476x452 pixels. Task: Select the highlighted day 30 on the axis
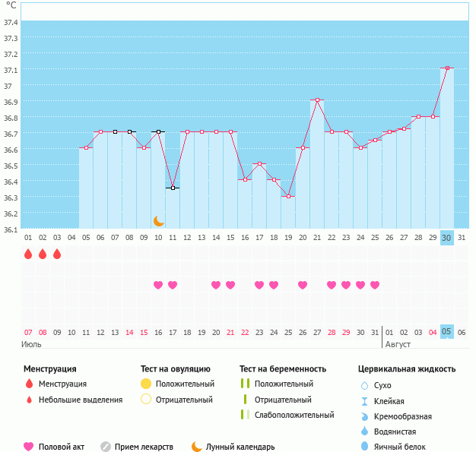tap(447, 237)
